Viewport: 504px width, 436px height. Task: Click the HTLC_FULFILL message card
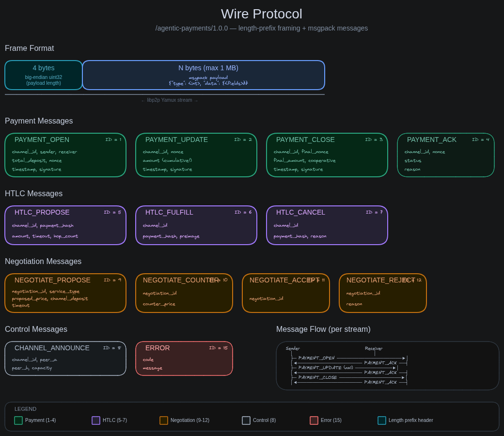tap(196, 225)
